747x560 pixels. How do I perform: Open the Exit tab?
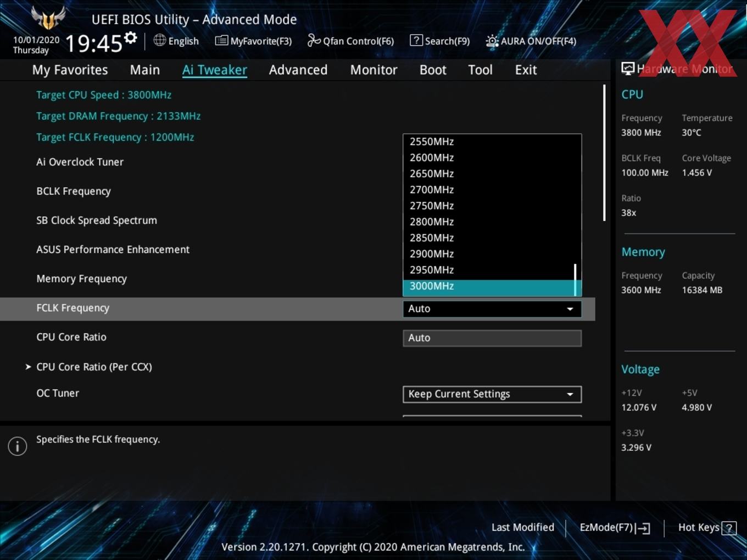pos(526,70)
